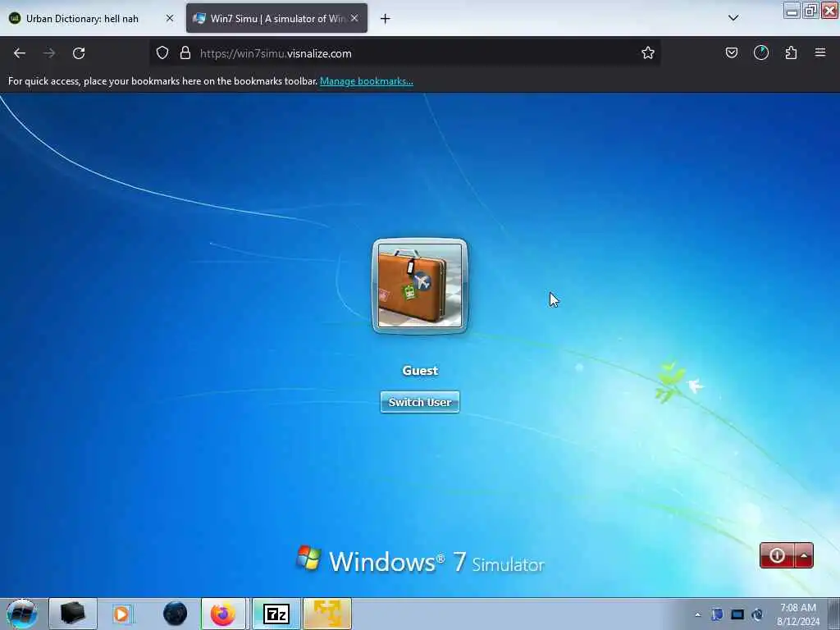Click the volume speaker tray icon

coord(757,614)
